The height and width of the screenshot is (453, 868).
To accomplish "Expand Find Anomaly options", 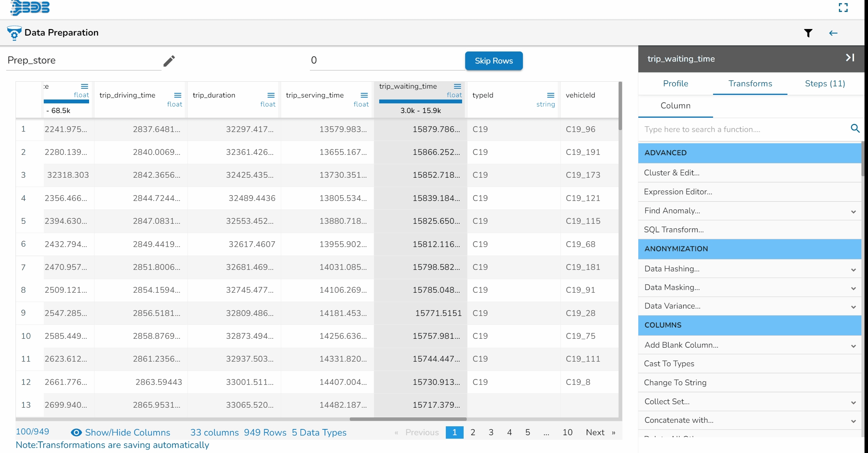I will coord(853,211).
